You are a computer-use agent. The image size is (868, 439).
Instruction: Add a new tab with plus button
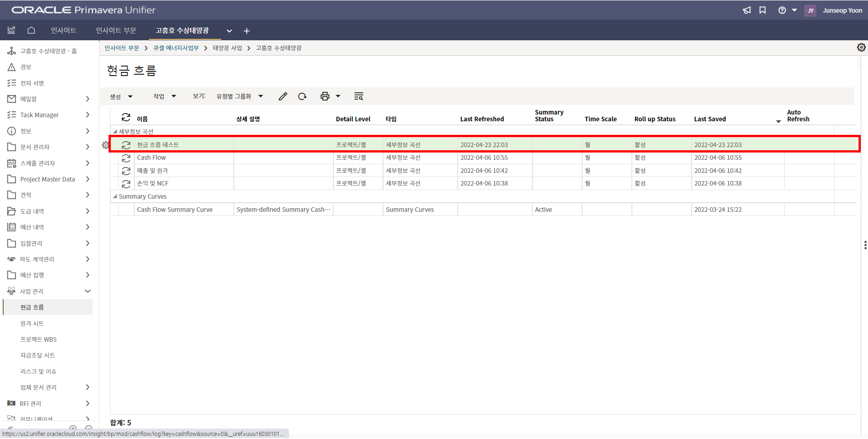(x=247, y=31)
